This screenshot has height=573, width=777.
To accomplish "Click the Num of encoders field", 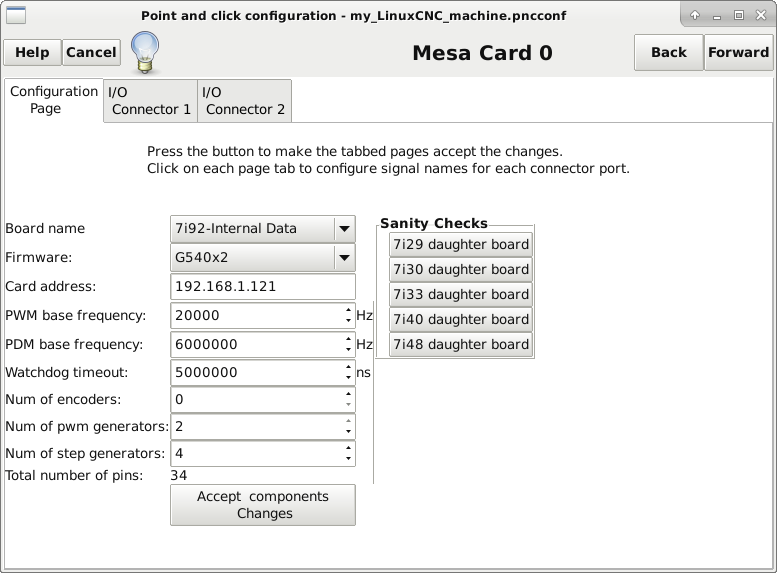I will [257, 400].
